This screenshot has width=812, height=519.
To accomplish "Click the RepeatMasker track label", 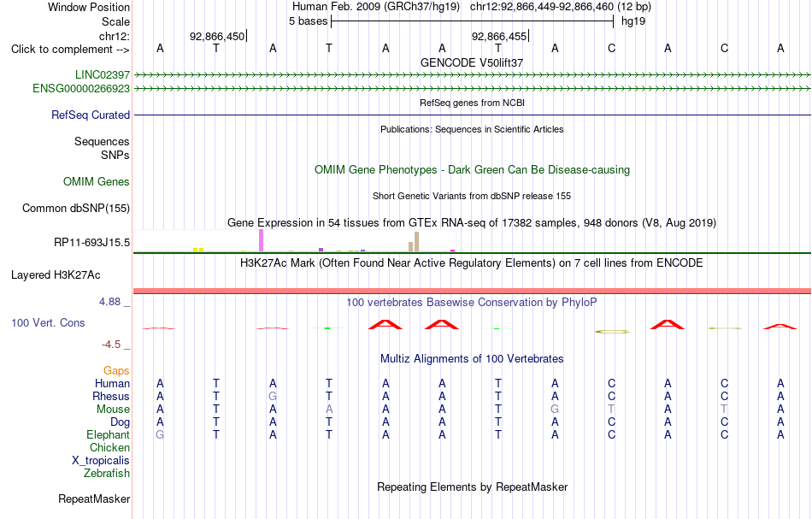I will 94,498.
